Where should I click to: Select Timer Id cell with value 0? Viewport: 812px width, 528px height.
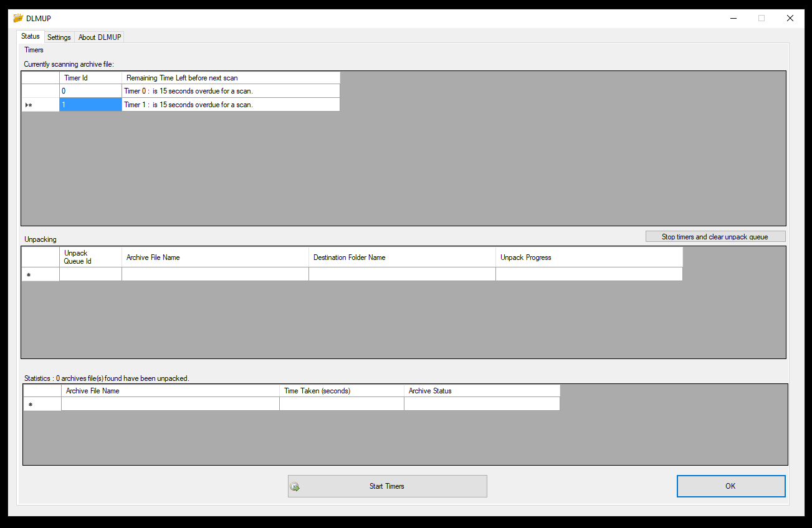pos(90,91)
